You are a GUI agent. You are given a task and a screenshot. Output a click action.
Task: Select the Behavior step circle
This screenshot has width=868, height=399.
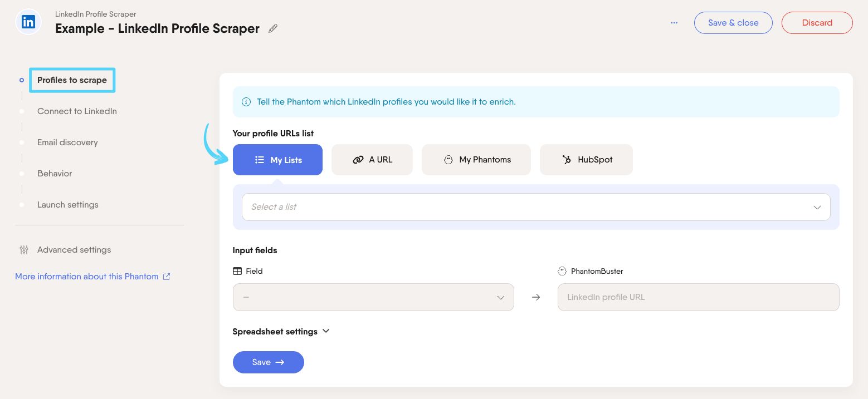pos(22,174)
